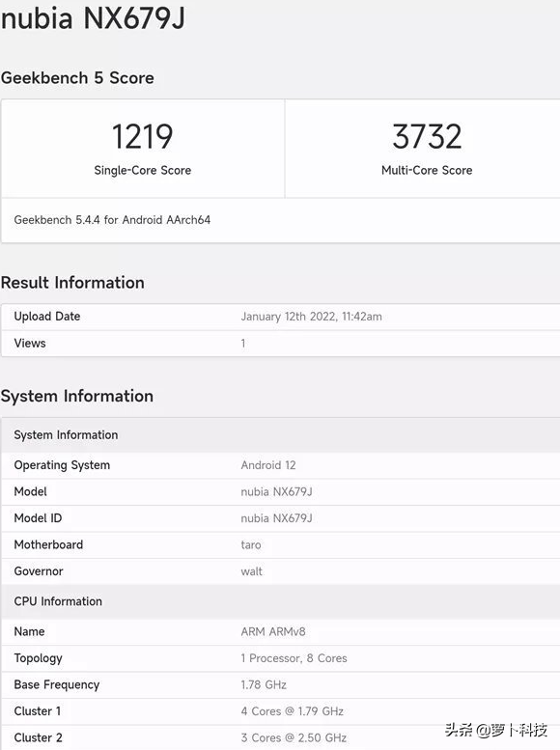Click the Cluster 1 row label
Screen dimensions: 560x750
38,711
